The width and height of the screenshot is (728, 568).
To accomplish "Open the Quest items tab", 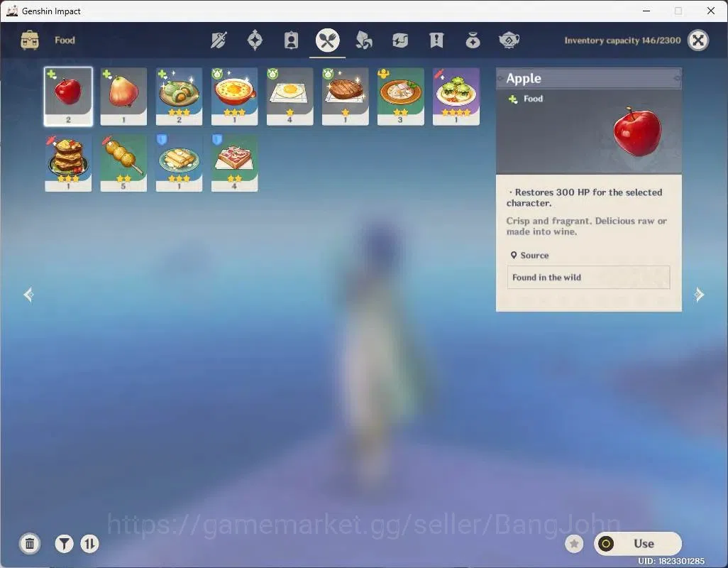I will click(436, 40).
